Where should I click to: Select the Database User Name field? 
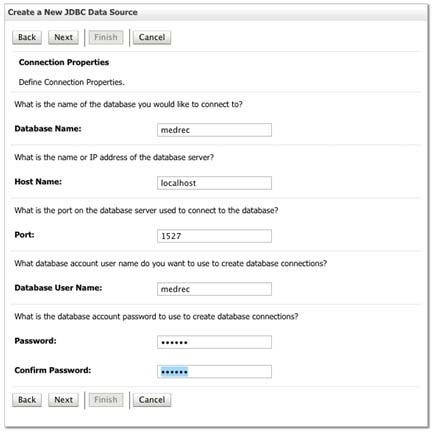click(214, 289)
